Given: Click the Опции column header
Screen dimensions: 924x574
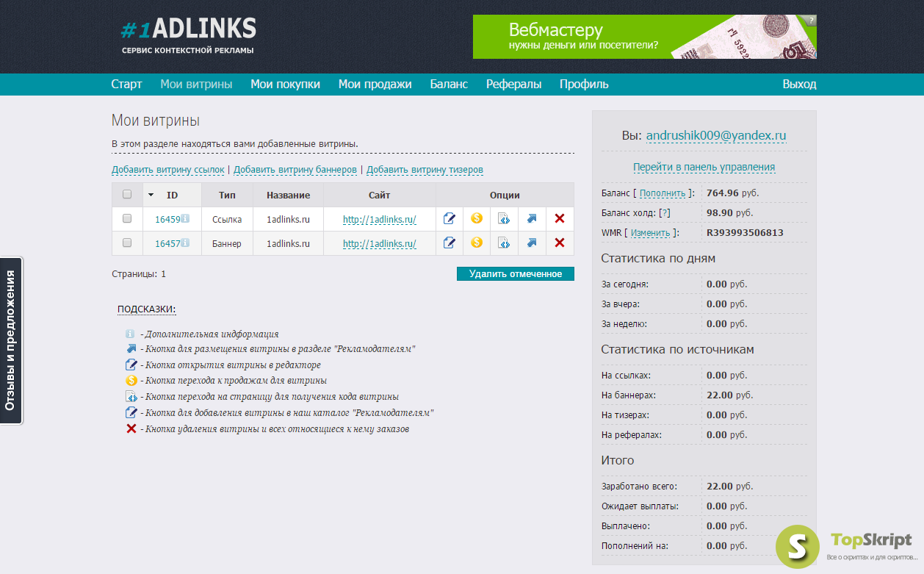Looking at the screenshot, I should pos(505,195).
